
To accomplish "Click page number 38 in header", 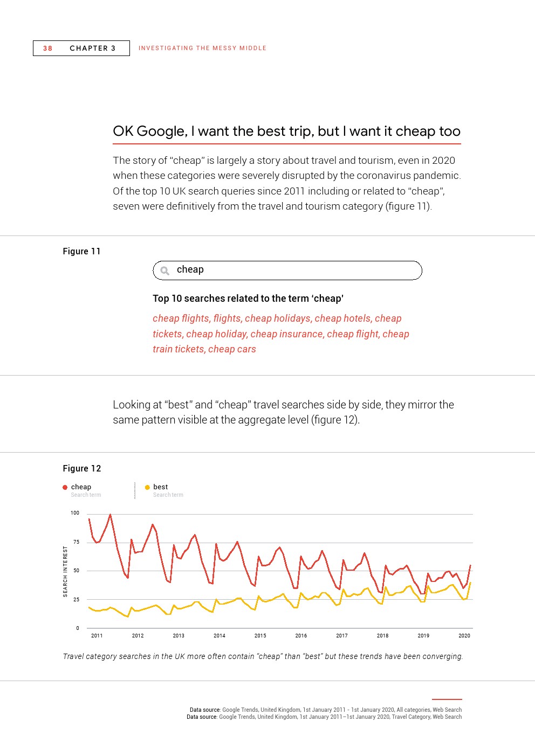I will coord(47,48).
